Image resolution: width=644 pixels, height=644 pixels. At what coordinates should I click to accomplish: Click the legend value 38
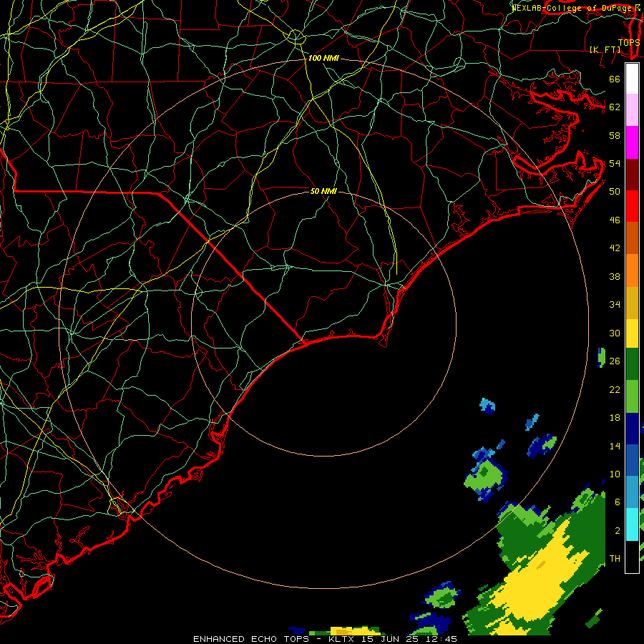click(x=615, y=276)
